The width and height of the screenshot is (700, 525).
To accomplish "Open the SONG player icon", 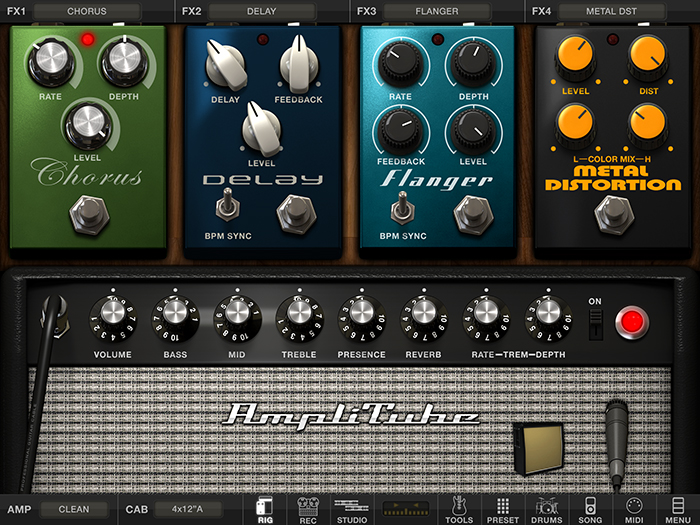I will (x=590, y=509).
